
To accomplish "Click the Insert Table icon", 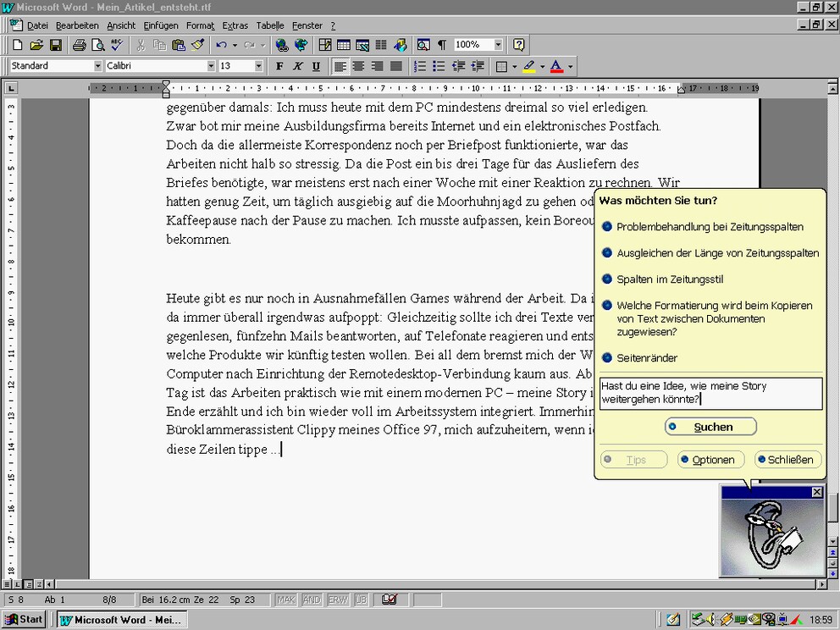I will click(x=344, y=45).
